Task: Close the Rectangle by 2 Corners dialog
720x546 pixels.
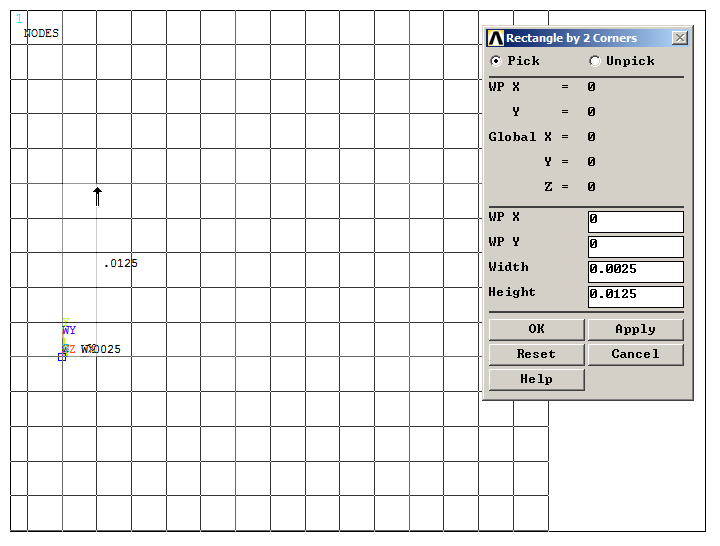Action: pos(680,38)
